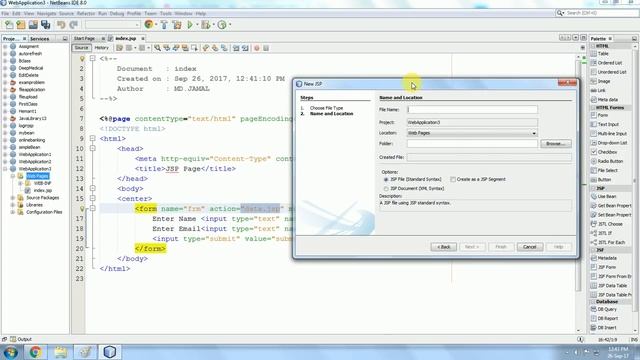Select JSP File (Standard Syntax) radio button

coord(386,180)
